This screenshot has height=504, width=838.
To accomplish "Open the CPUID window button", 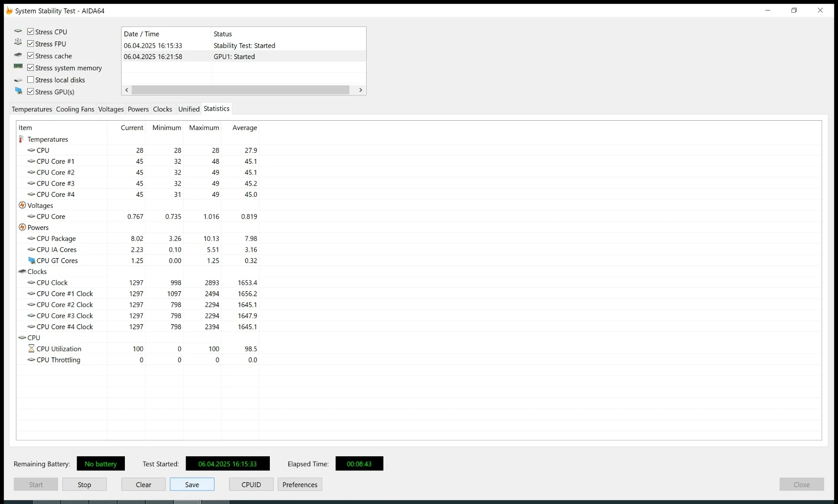I will 251,484.
